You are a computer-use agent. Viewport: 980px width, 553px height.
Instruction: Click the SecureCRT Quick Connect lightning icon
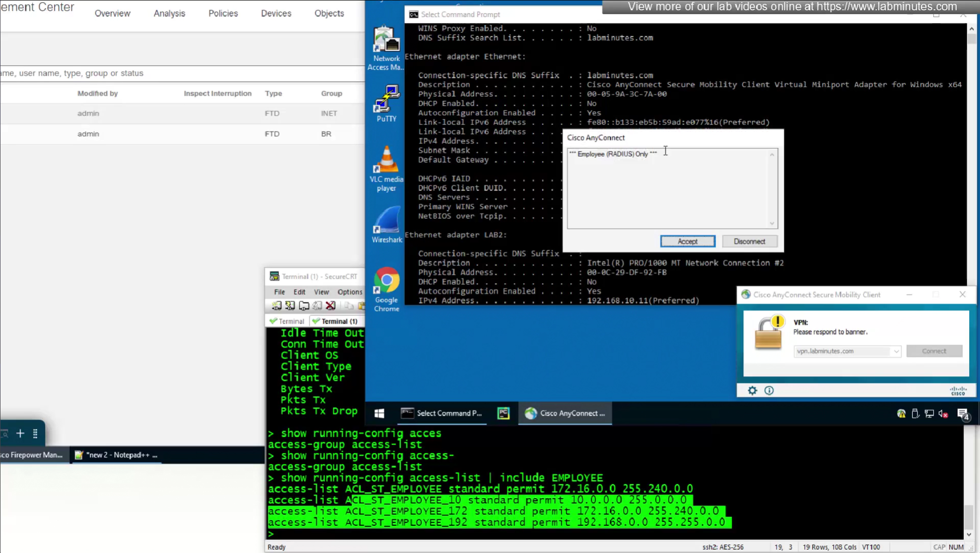290,306
